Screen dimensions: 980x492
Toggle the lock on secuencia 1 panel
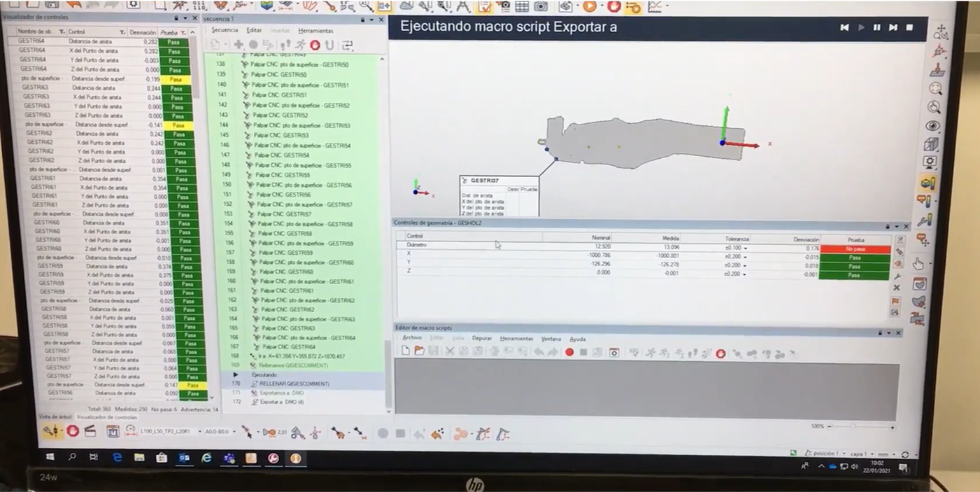(362, 20)
